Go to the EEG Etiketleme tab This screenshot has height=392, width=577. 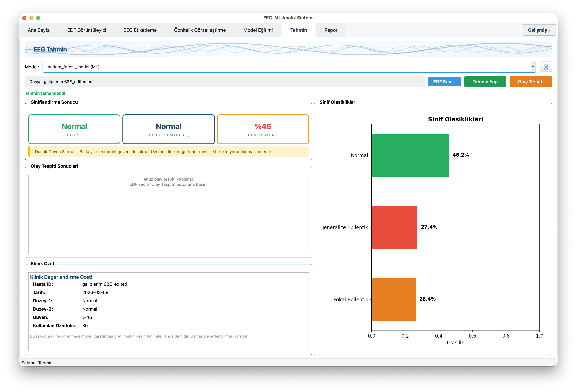(x=140, y=30)
